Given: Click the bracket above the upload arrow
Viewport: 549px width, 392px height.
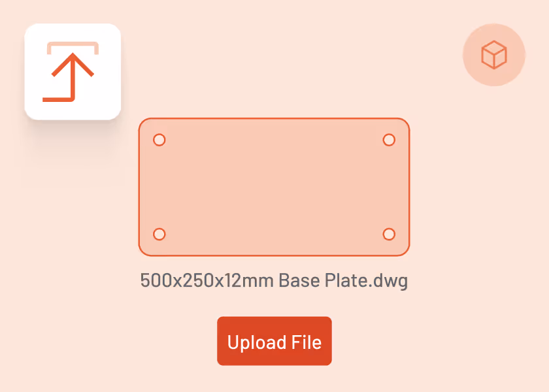Looking at the screenshot, I should click(73, 48).
